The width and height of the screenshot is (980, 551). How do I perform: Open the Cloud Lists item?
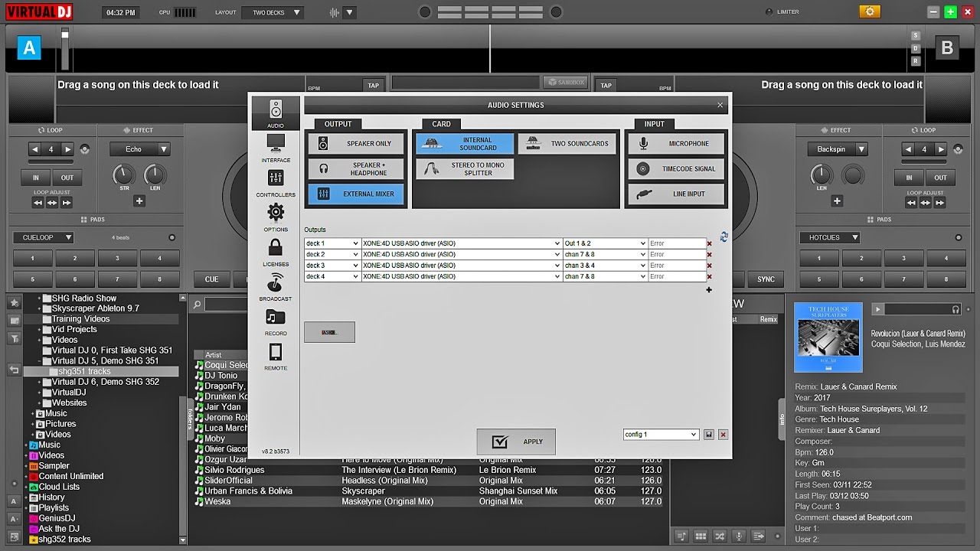59,487
